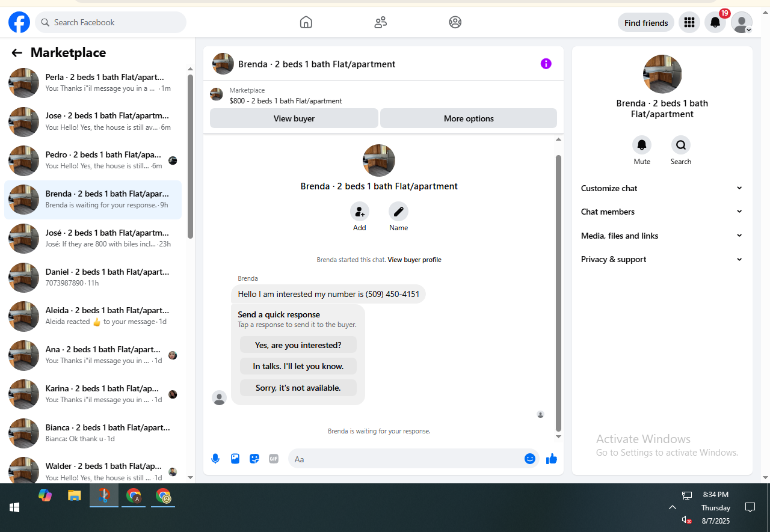This screenshot has width=770, height=532.
Task: Open the Bianca conversation
Action: click(93, 433)
